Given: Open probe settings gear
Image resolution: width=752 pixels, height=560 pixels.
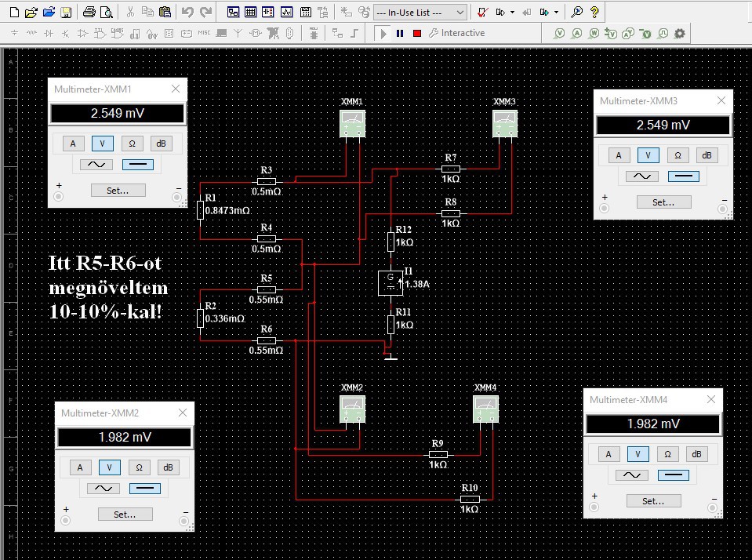Looking at the screenshot, I should tap(680, 34).
